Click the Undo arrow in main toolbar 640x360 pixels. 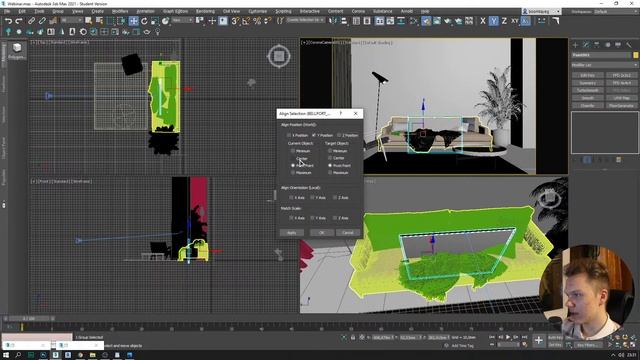8,20
